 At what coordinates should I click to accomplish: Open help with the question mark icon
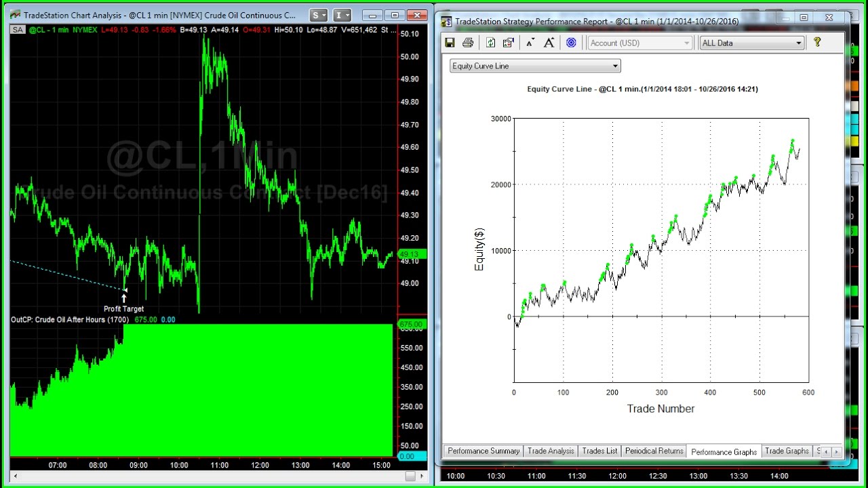pyautogui.click(x=817, y=42)
